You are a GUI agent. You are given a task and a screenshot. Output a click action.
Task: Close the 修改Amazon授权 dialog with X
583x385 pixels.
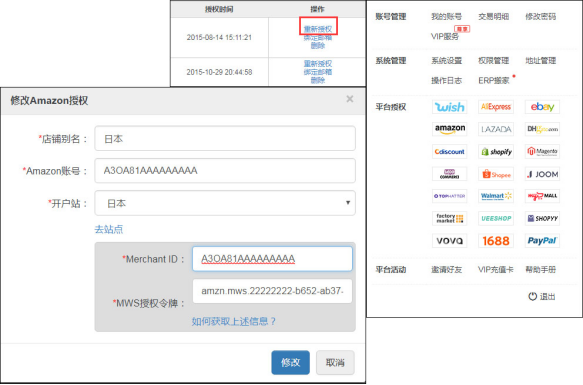[350, 99]
